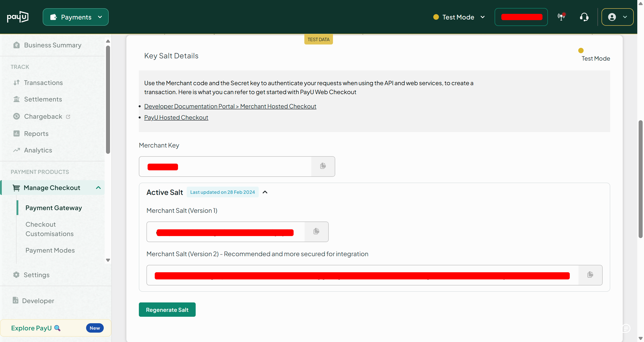Image resolution: width=644 pixels, height=342 pixels.
Task: Click the Chargeback circular icon
Action: coord(17,116)
